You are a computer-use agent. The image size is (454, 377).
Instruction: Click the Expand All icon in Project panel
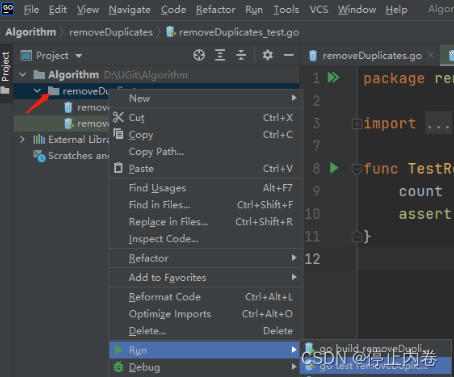tap(220, 55)
